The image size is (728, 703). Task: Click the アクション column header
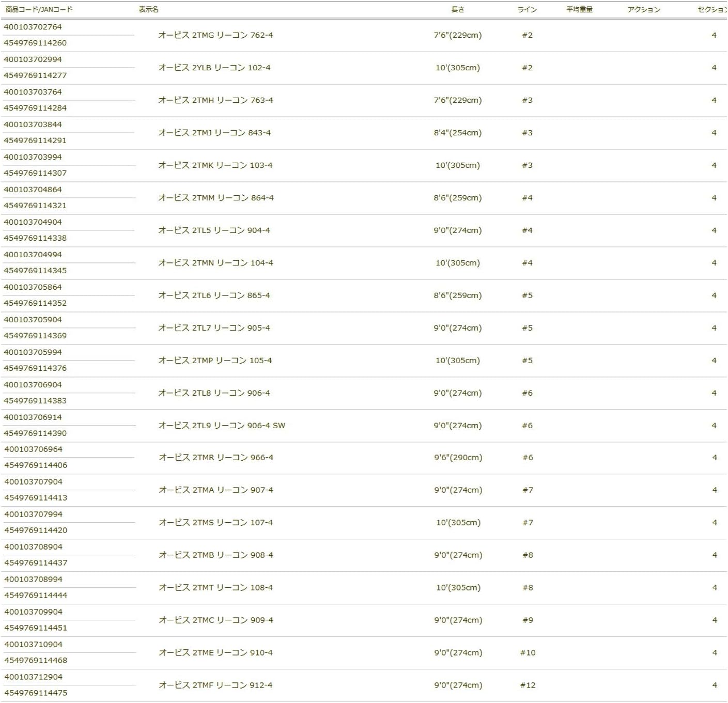coord(644,9)
